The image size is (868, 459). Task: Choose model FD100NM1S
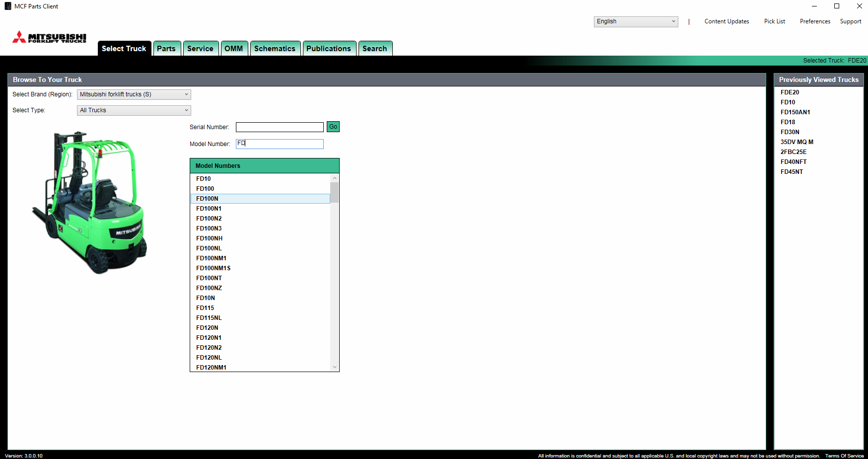[x=260, y=268]
